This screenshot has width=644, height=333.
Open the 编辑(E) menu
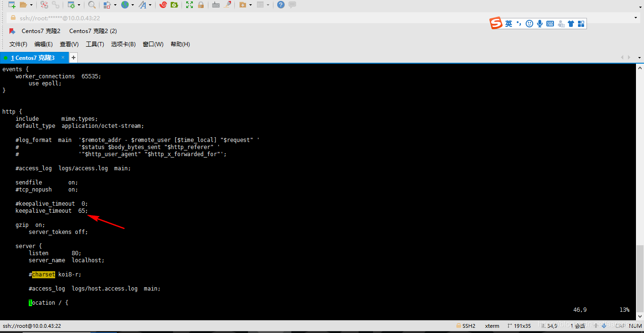click(x=43, y=44)
